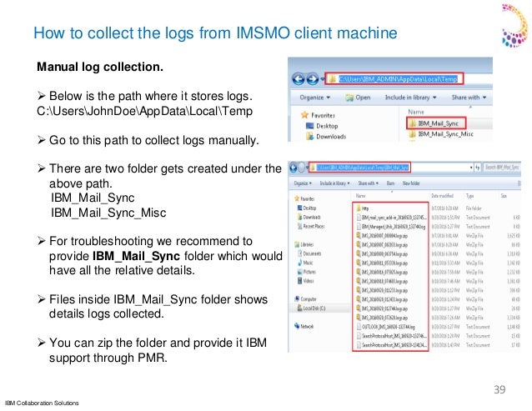Click Burn in lower Explorer toolbar
This screenshot has width=532, height=411.
click(x=390, y=183)
